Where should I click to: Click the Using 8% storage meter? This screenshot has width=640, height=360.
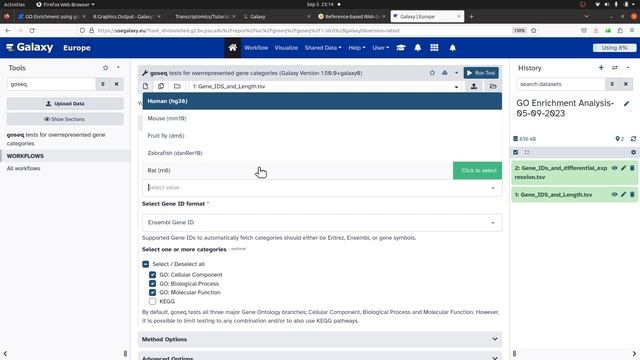(x=614, y=48)
